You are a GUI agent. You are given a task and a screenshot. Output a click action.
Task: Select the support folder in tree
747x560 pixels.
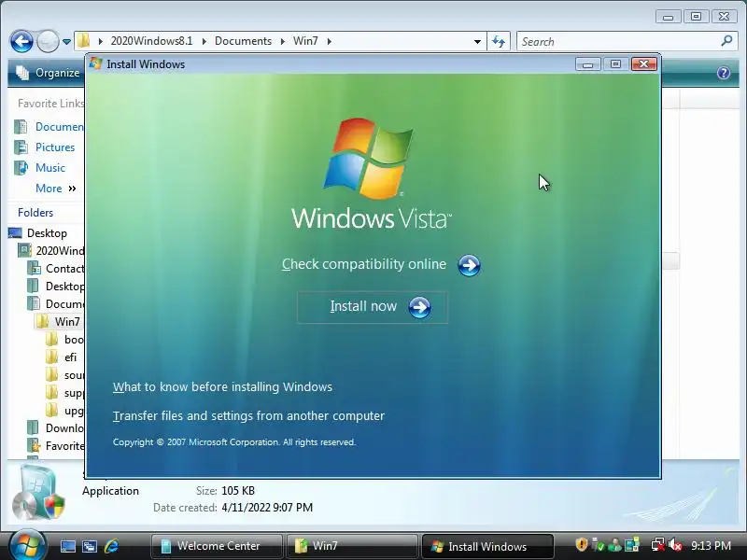click(65, 393)
